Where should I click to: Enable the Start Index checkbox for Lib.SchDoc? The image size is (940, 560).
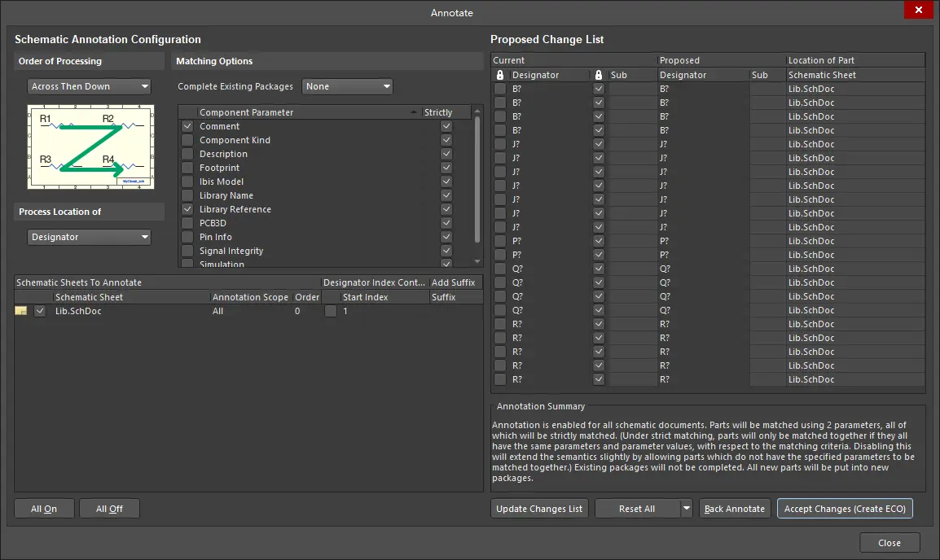tap(331, 311)
